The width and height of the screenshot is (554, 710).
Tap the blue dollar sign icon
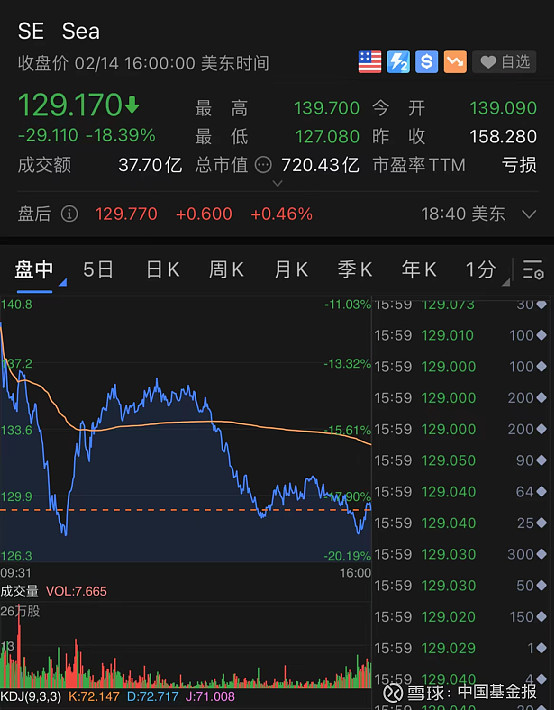tap(426, 62)
